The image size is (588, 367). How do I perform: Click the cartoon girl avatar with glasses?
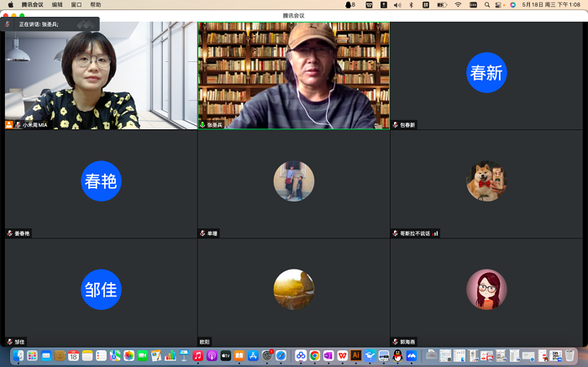coord(486,290)
